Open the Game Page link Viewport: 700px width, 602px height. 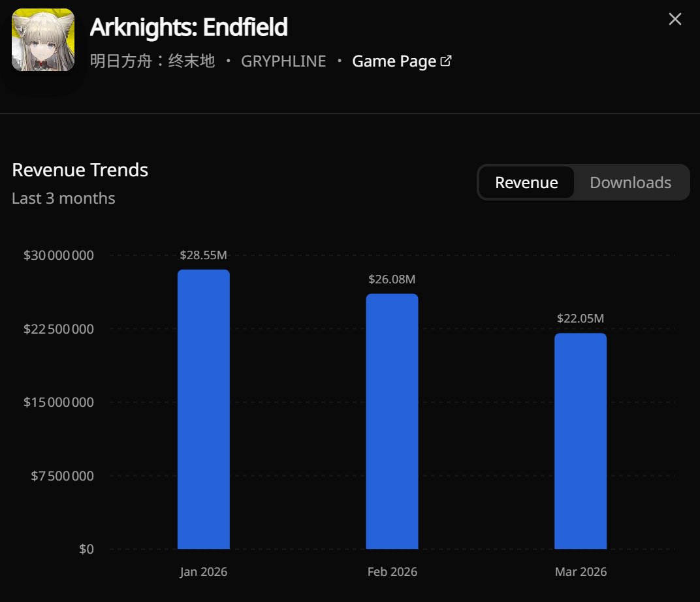402,61
